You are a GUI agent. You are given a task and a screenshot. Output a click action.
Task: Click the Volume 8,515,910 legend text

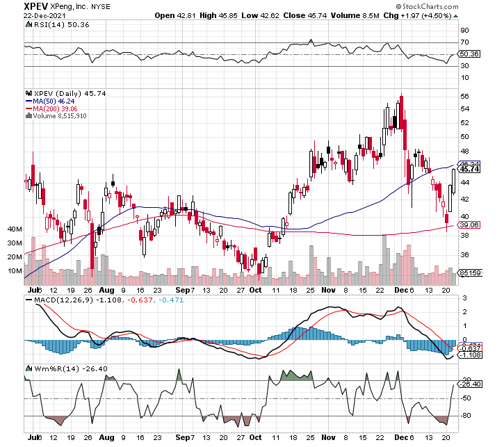click(60, 116)
